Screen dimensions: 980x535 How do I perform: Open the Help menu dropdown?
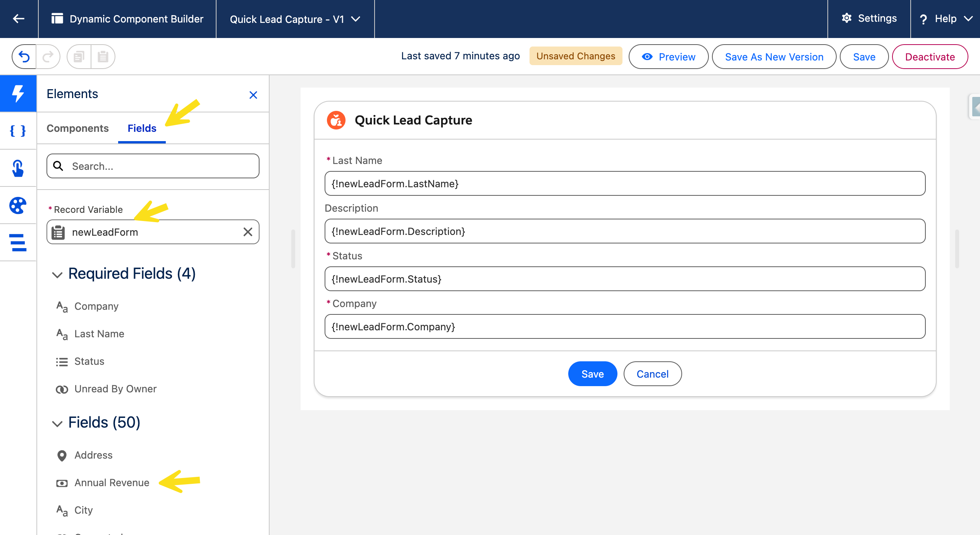pos(945,19)
